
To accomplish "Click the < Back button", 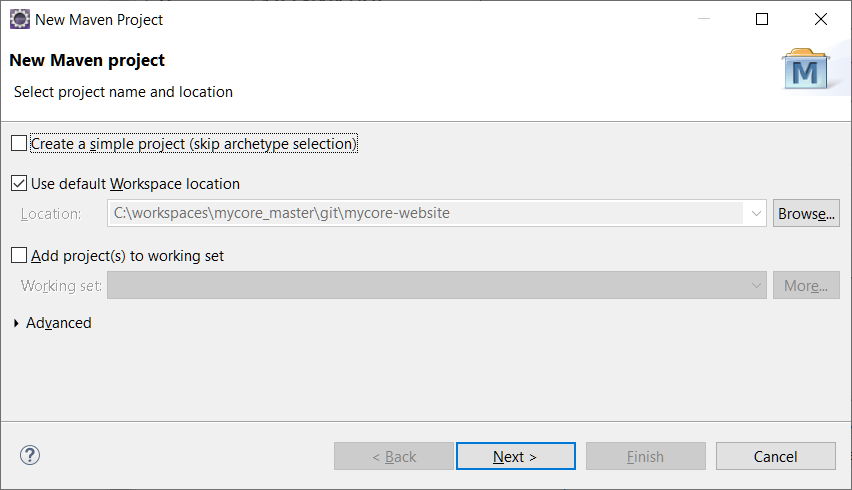I will [x=394, y=456].
